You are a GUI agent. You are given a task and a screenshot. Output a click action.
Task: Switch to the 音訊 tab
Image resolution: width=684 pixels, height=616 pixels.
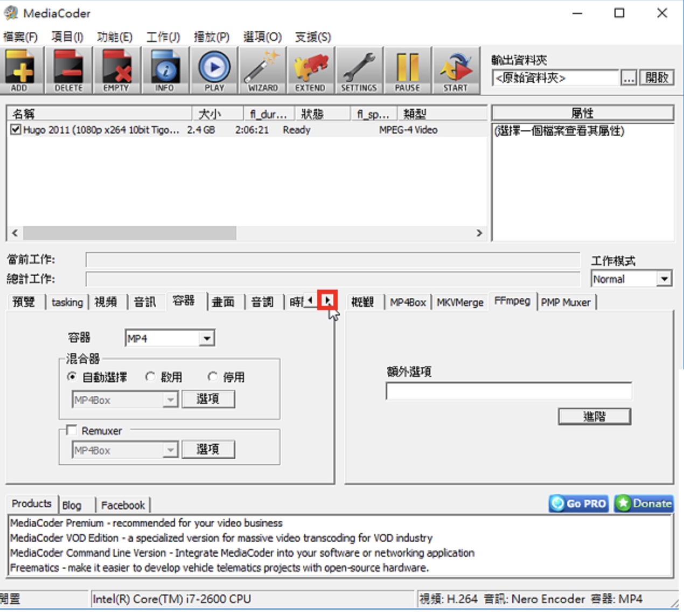tap(145, 302)
